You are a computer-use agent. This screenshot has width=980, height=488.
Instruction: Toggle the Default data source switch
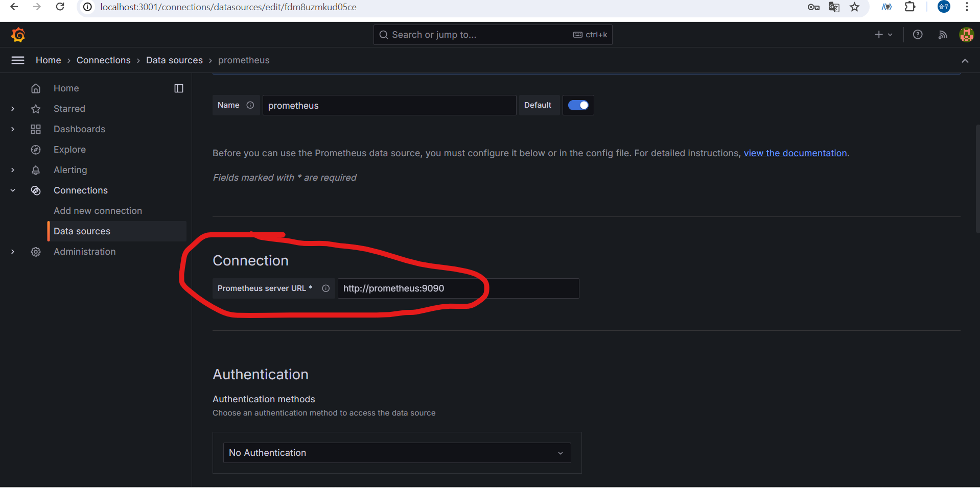pos(578,105)
